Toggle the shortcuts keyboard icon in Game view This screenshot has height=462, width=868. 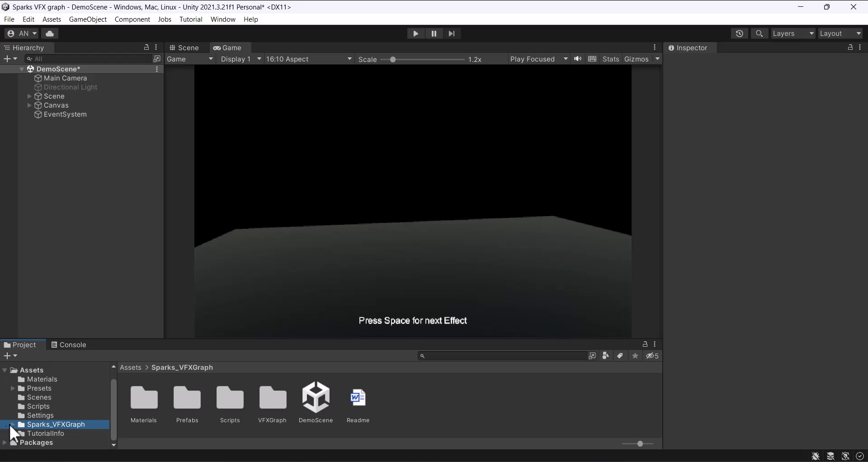pos(592,59)
